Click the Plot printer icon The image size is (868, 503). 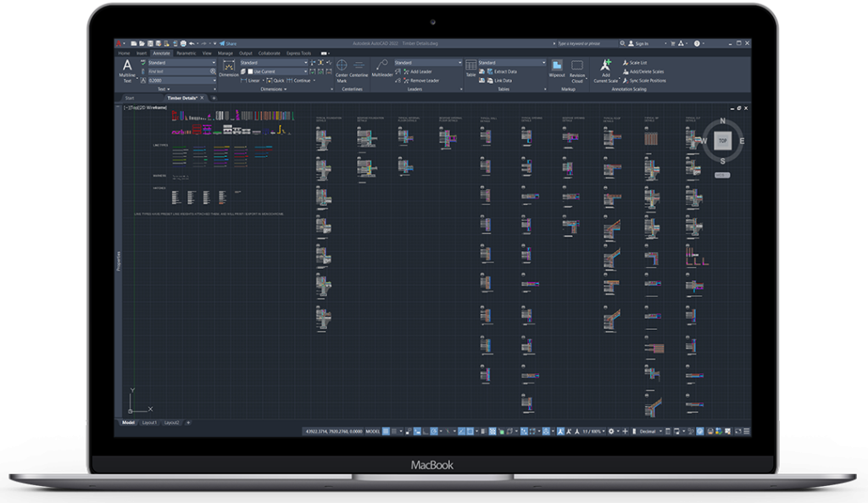click(x=183, y=43)
